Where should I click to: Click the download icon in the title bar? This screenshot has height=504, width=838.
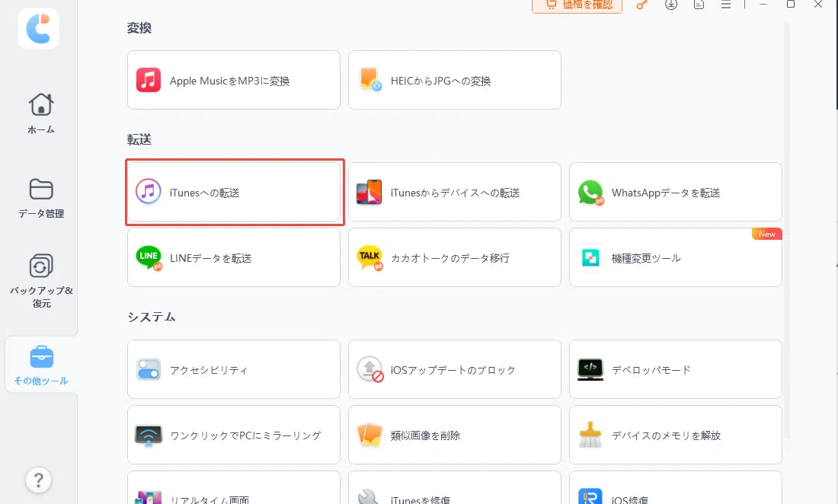click(670, 5)
